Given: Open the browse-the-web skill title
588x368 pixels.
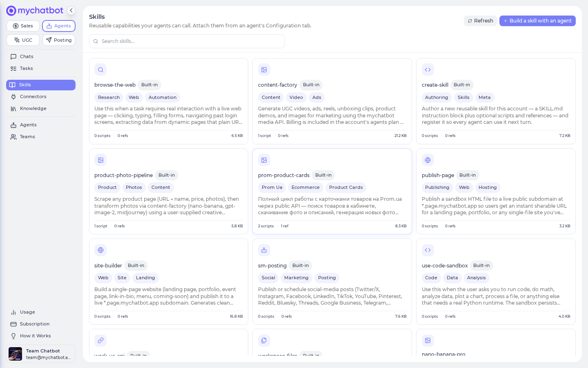Looking at the screenshot, I should 115,85.
